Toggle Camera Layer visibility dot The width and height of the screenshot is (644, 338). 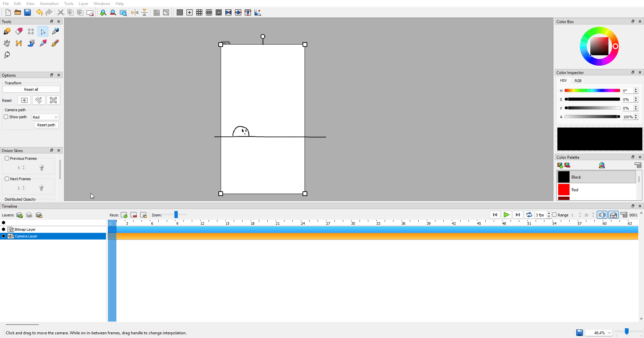(4, 236)
